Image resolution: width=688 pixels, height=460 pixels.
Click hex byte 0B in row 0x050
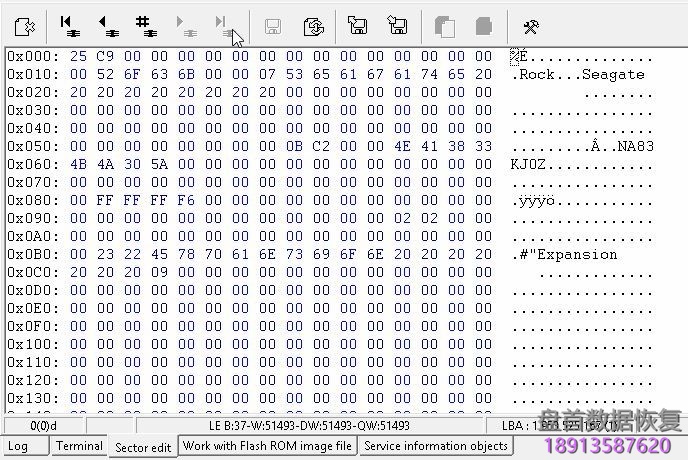(x=294, y=146)
